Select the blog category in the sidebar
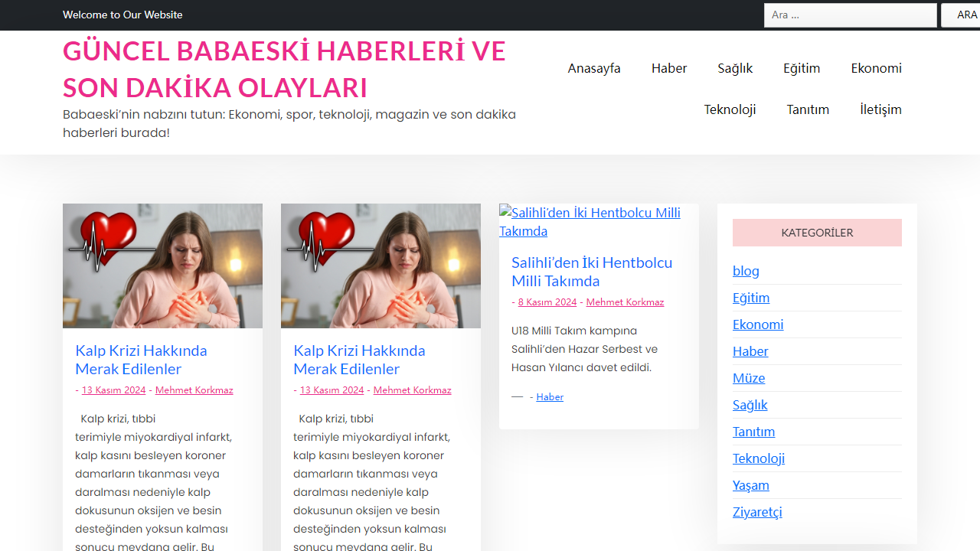 (746, 270)
